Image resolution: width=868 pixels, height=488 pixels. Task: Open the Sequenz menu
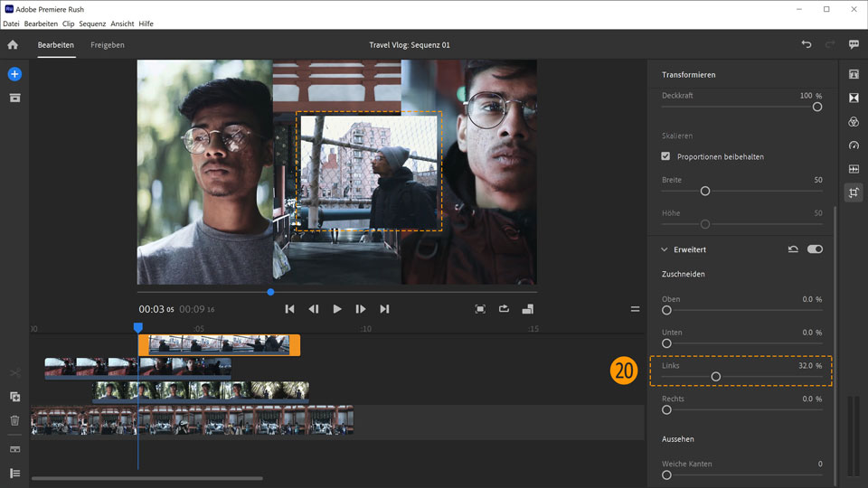click(92, 23)
